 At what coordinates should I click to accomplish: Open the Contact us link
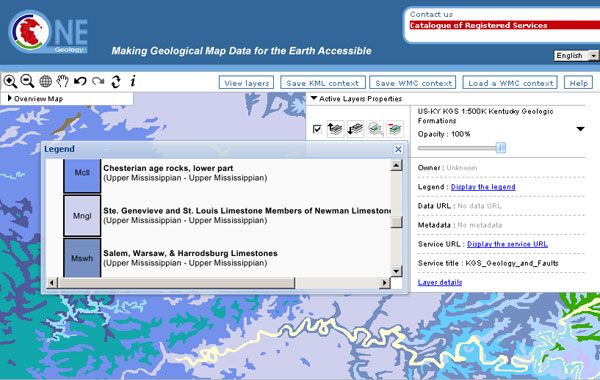pos(431,15)
